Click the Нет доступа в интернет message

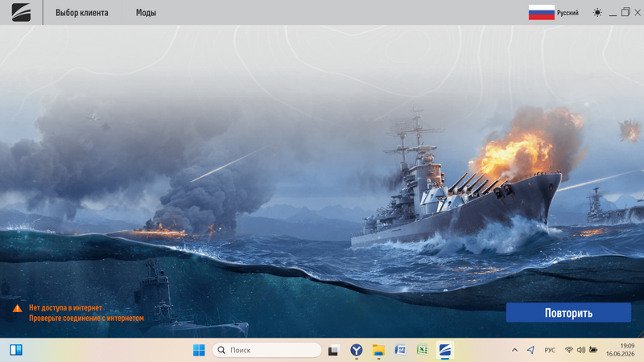coord(65,307)
